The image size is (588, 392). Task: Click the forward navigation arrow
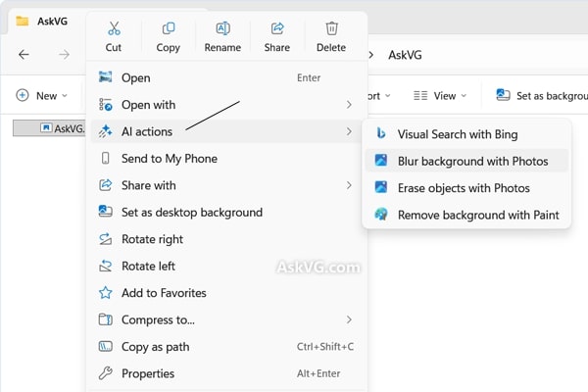pos(64,55)
